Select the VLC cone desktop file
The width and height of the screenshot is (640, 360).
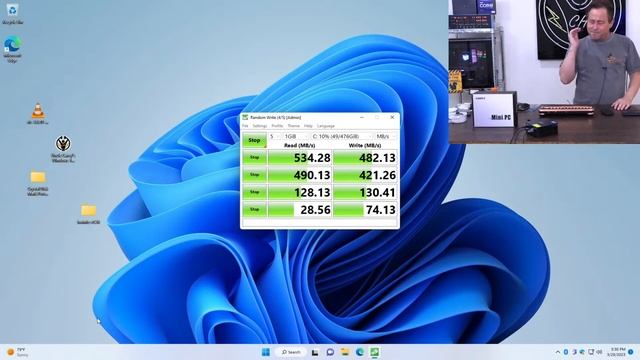(38, 113)
